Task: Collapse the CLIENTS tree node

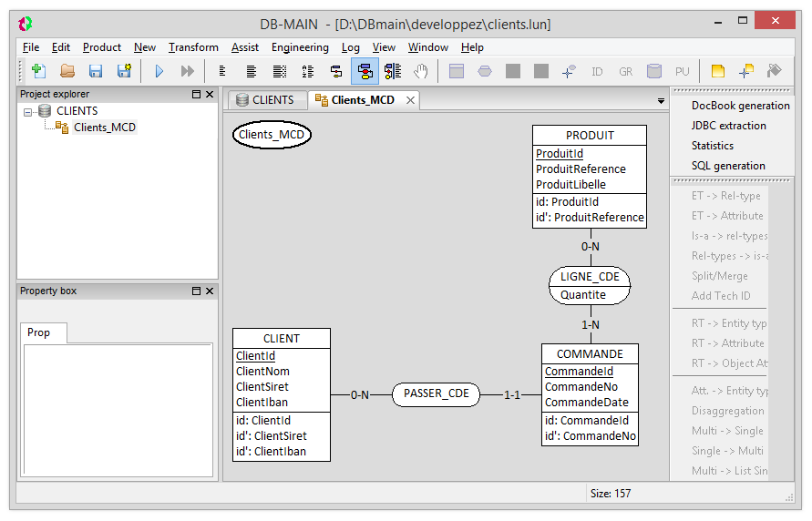Action: (27, 112)
